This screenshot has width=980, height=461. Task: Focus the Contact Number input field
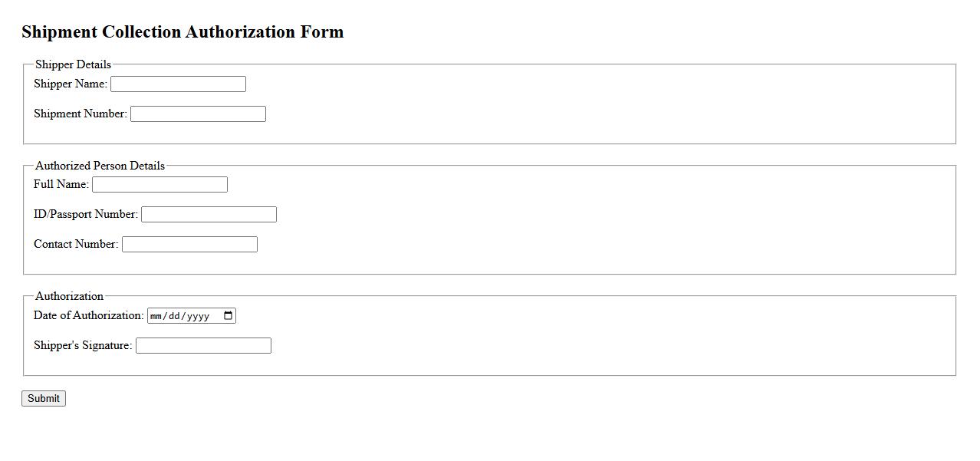pyautogui.click(x=189, y=245)
